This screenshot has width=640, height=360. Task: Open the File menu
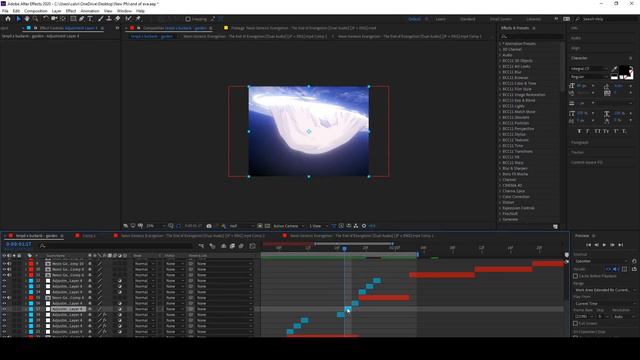coord(5,11)
